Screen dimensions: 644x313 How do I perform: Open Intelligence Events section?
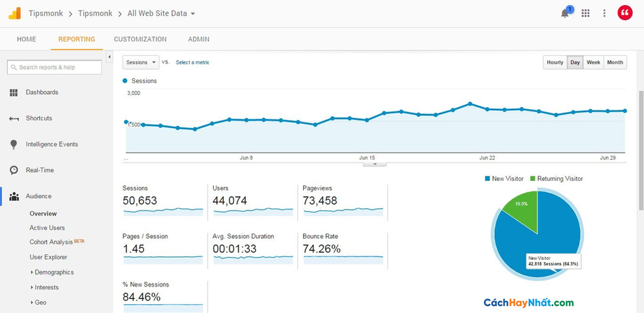tap(52, 144)
